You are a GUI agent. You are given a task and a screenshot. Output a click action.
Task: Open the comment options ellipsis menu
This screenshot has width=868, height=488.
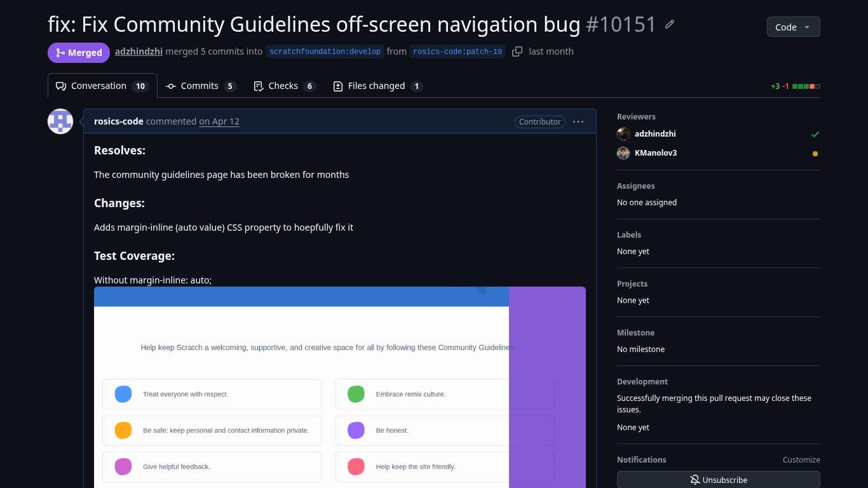point(578,122)
